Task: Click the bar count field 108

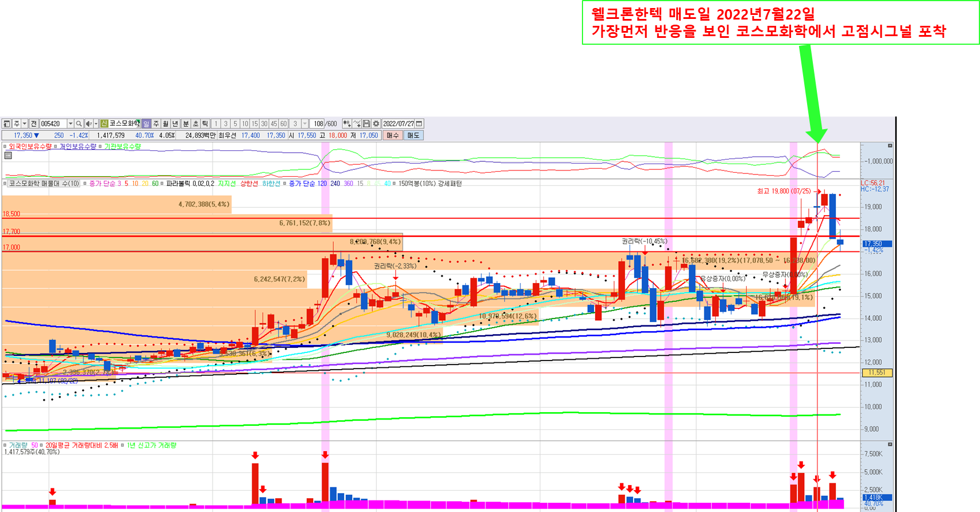Action: pyautogui.click(x=318, y=123)
